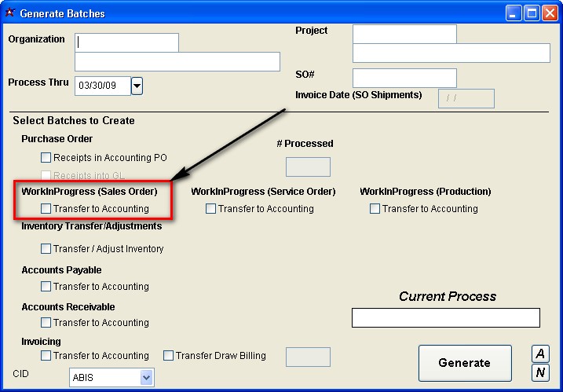Image resolution: width=563 pixels, height=392 pixels.
Task: Enable Transfer / Adjust Inventory checkbox
Action: pyautogui.click(x=46, y=249)
